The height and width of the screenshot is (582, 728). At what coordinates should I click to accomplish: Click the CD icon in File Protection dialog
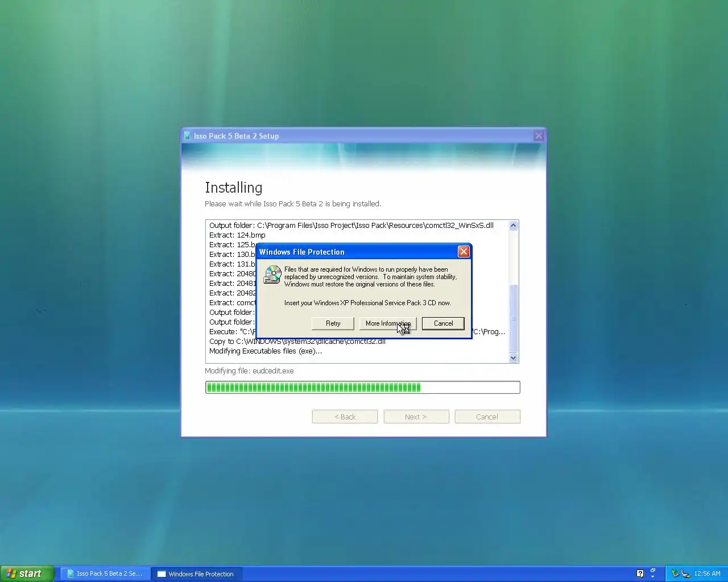tap(272, 275)
